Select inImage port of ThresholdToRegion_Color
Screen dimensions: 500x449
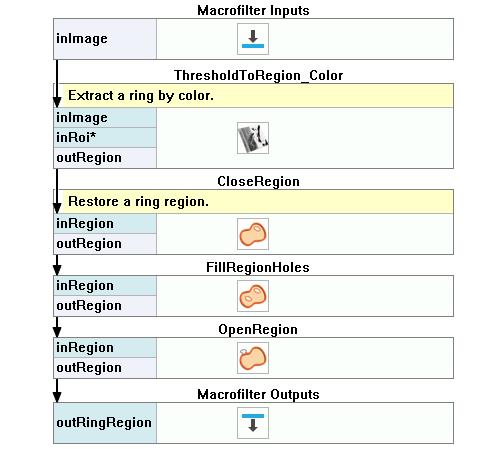(x=105, y=118)
